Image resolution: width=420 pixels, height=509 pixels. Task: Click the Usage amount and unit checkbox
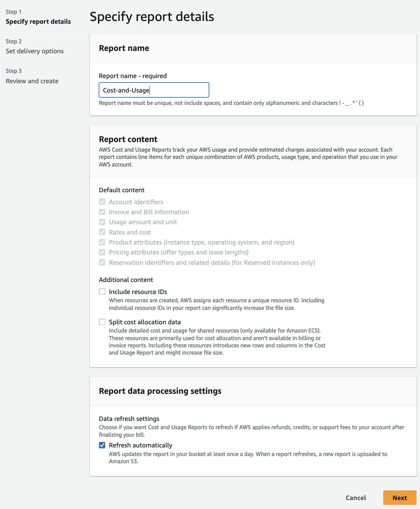(x=102, y=222)
